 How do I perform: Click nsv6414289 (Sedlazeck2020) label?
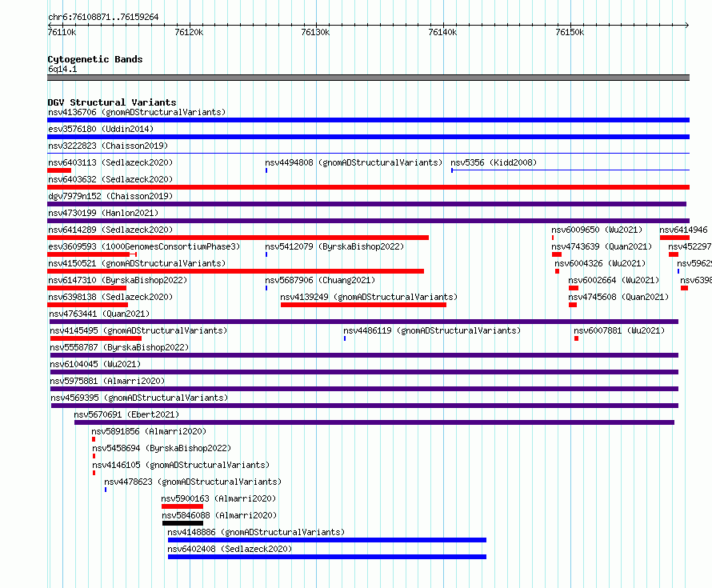tap(110, 230)
